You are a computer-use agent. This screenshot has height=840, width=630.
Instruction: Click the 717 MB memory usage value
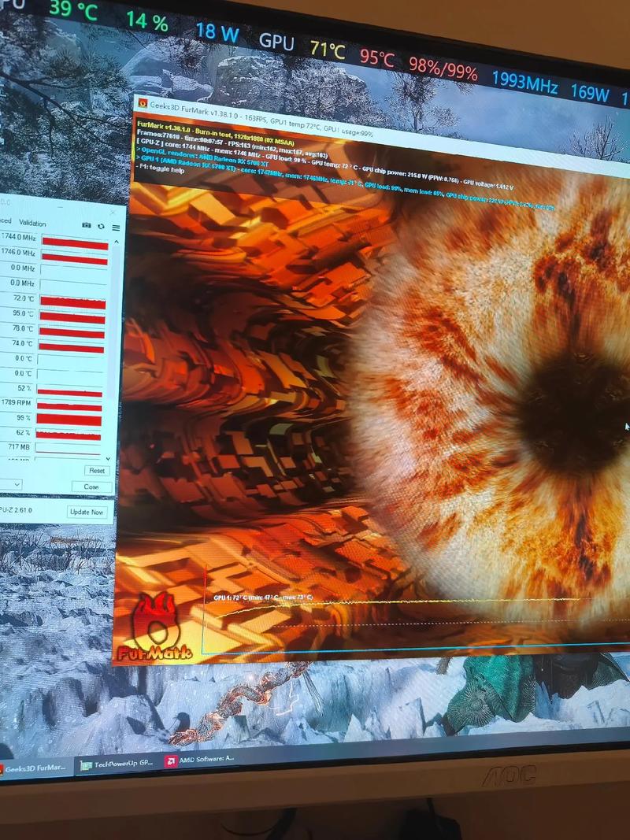(20, 448)
